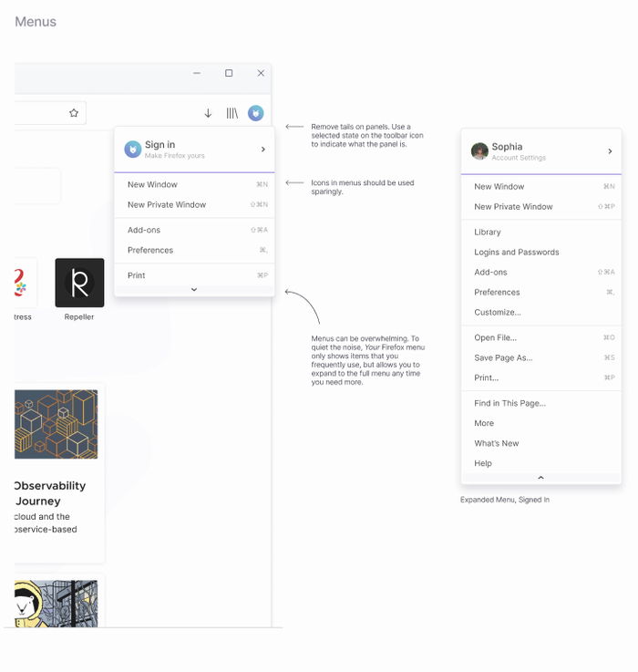This screenshot has width=638, height=672.
Task: Open Find in This Page... option
Action: 509,403
